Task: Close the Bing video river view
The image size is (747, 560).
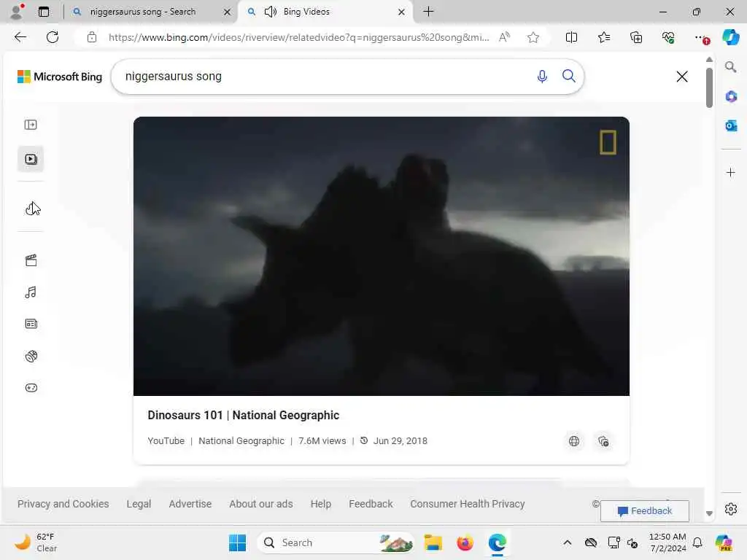Action: [682, 77]
